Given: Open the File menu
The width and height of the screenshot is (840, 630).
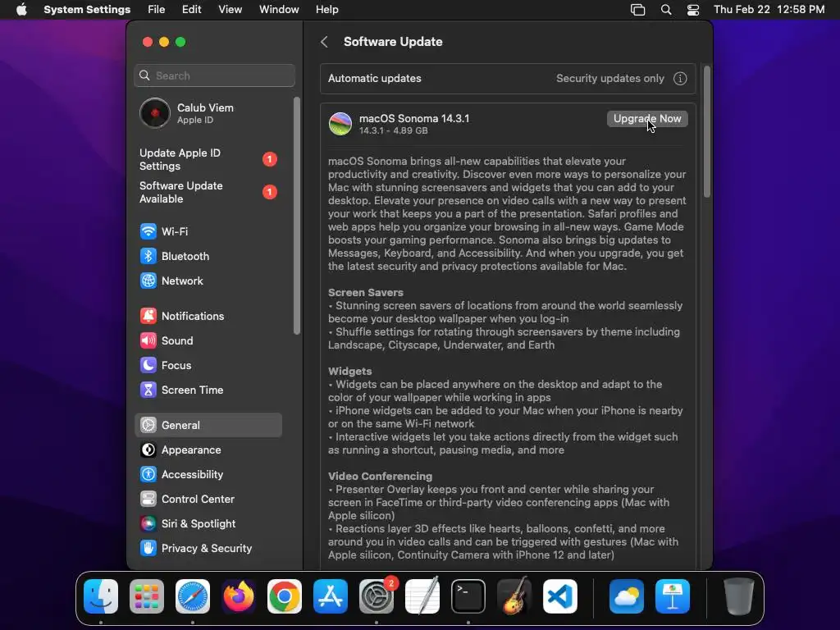Looking at the screenshot, I should click(157, 10).
